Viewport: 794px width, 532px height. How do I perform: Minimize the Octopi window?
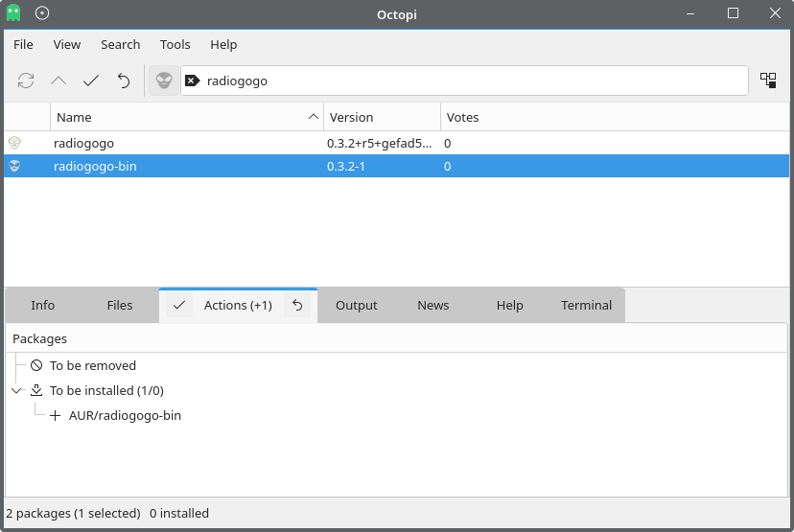pyautogui.click(x=690, y=13)
